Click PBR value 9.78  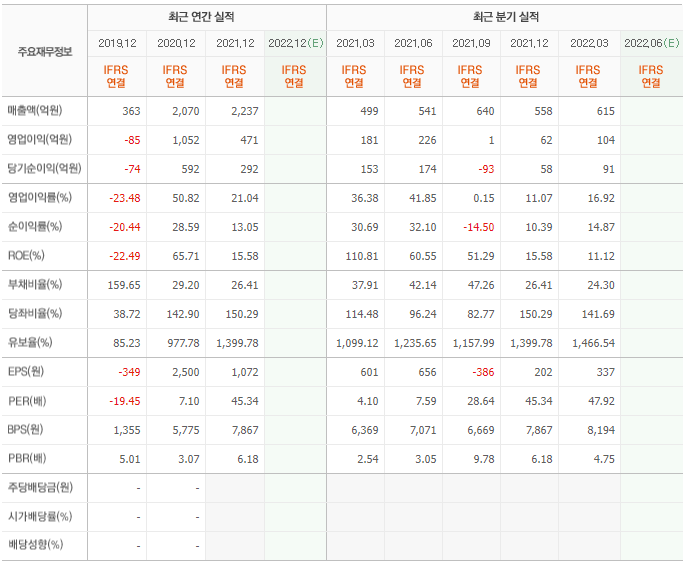(x=483, y=459)
